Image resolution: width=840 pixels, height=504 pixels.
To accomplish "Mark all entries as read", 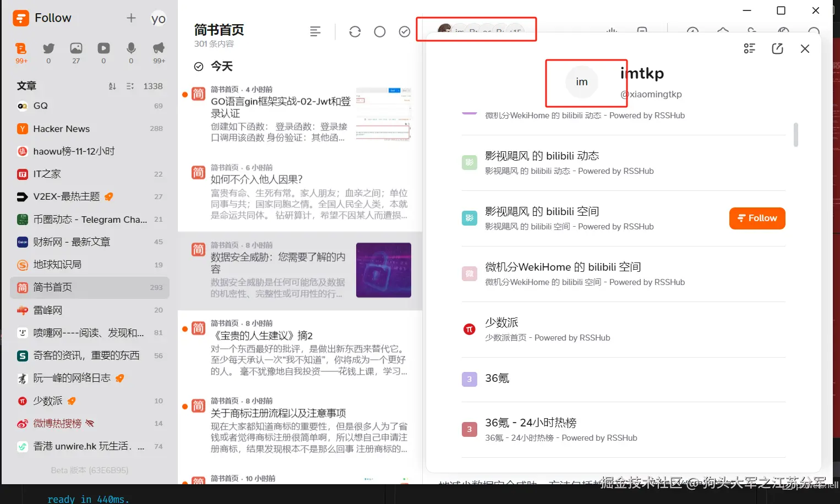I will point(405,32).
